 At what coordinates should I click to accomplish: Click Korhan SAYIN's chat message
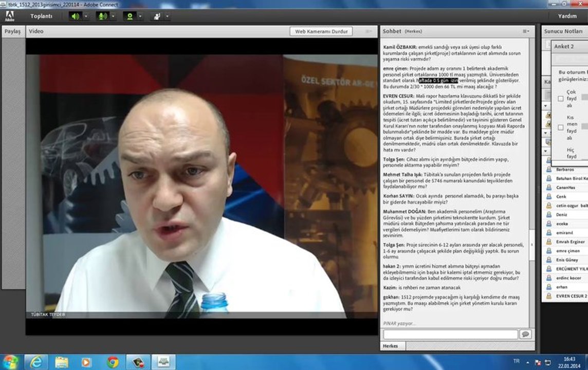tap(451, 199)
